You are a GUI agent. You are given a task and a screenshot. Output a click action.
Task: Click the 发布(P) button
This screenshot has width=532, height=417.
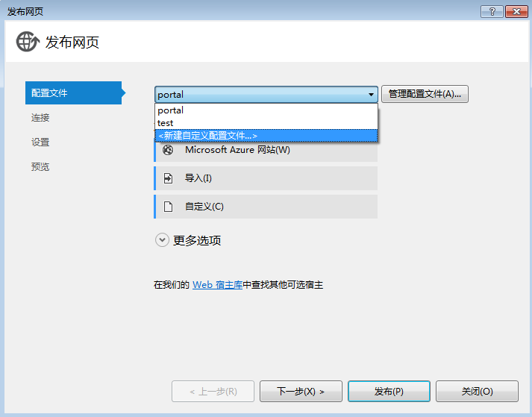click(389, 391)
